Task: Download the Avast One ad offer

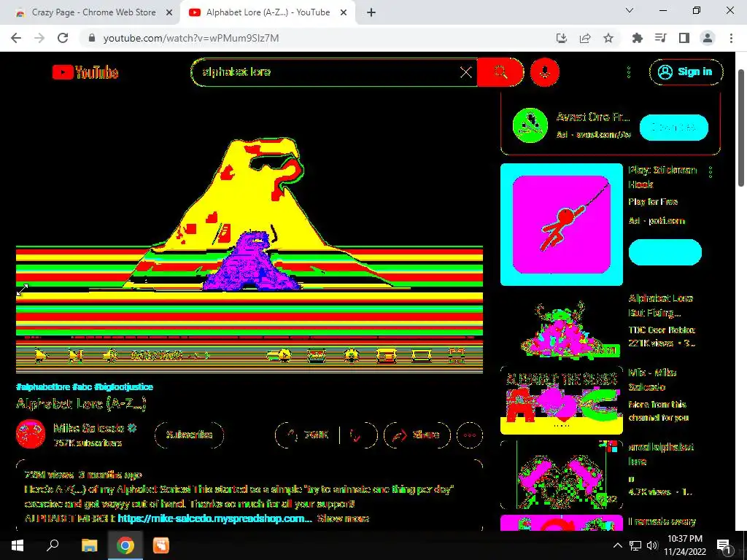Action: (x=673, y=127)
